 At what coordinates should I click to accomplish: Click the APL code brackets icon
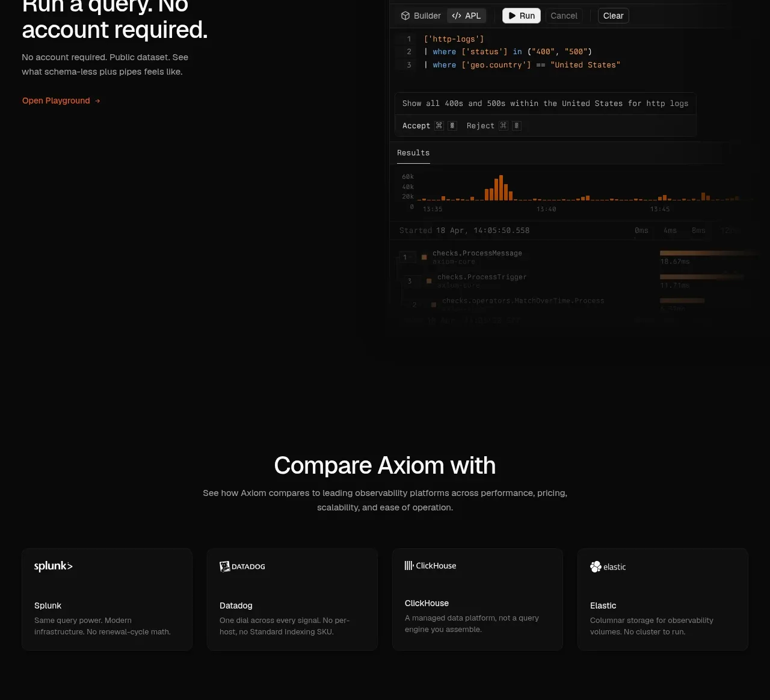click(457, 16)
